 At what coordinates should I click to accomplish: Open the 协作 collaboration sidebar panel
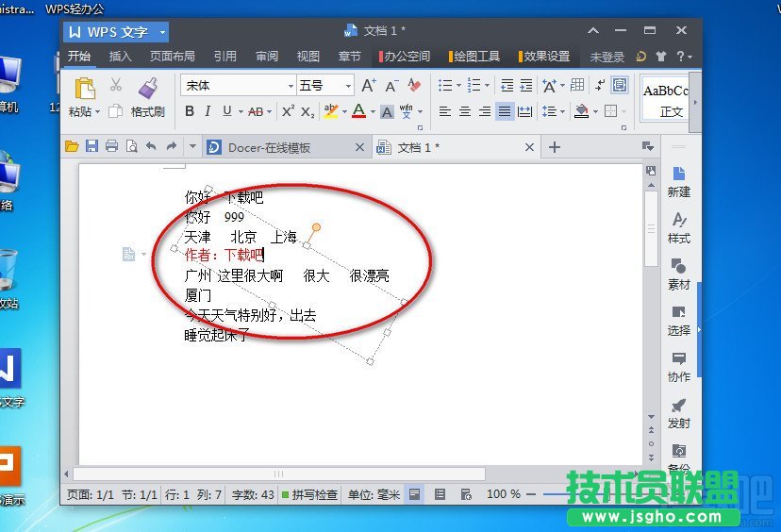click(678, 367)
